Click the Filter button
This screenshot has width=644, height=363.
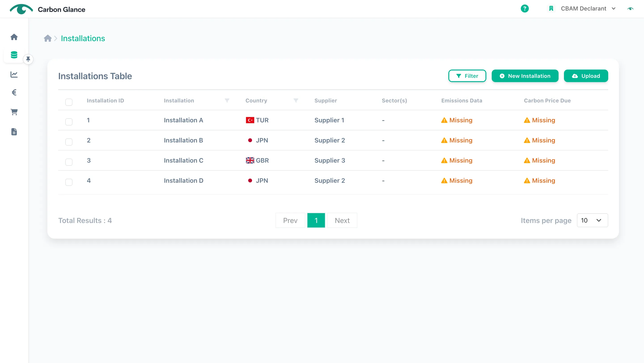467,76
